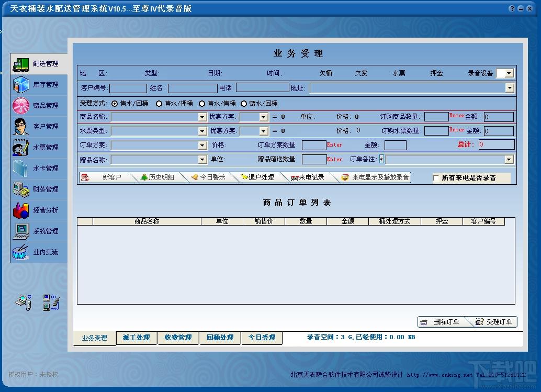
Task: Click the 订购商品数量 input field
Action: [436, 117]
